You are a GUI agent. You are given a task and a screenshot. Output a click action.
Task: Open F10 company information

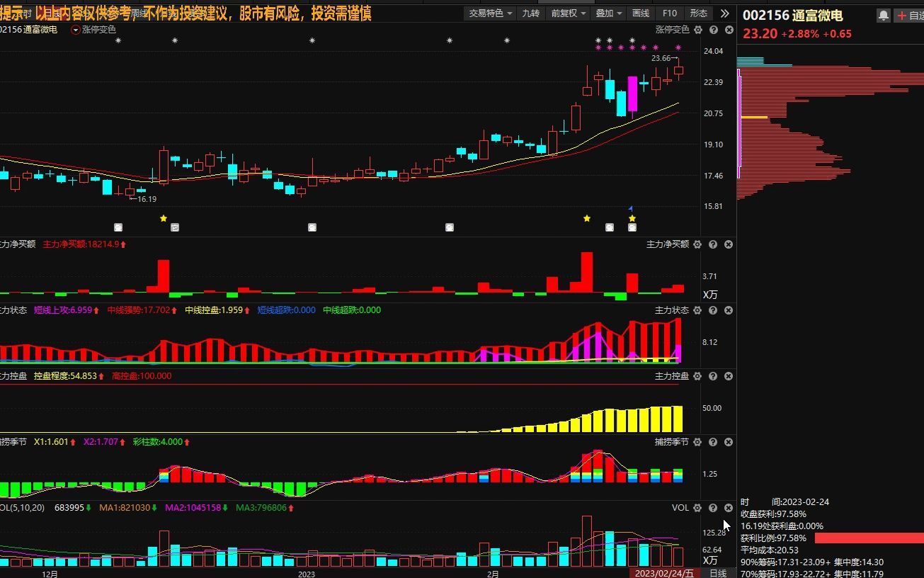click(x=670, y=13)
